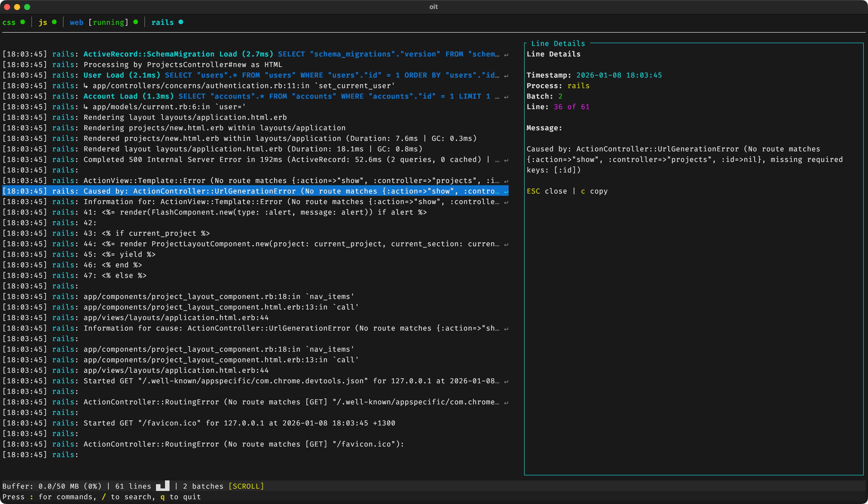Expand truncated Started GET .well-known line arrow

tap(506, 382)
